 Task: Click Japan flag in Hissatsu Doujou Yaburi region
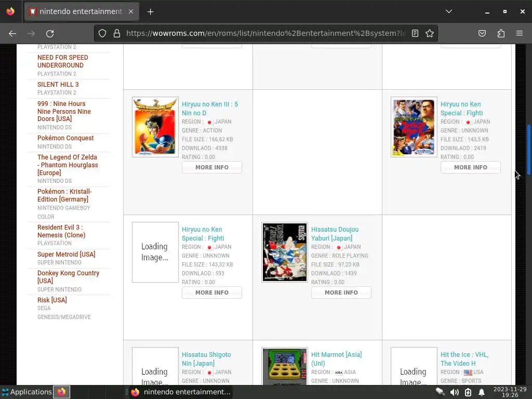coord(338,247)
